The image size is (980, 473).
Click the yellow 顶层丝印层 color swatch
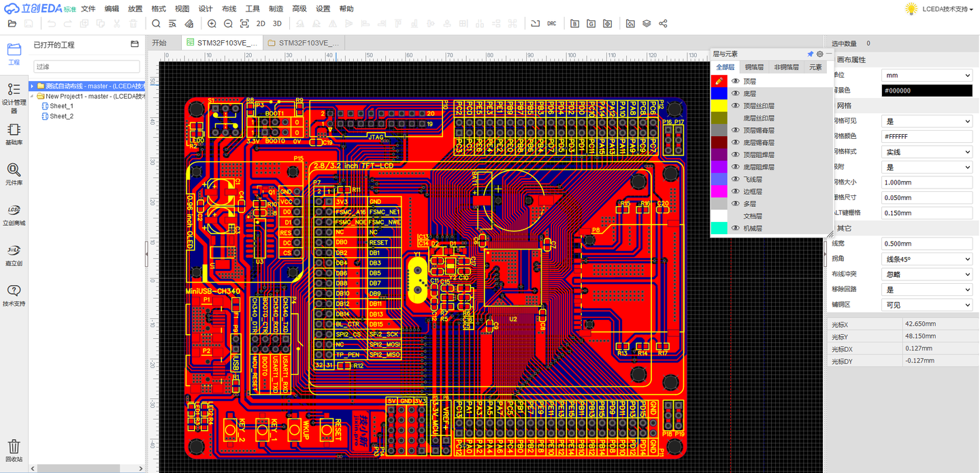719,106
